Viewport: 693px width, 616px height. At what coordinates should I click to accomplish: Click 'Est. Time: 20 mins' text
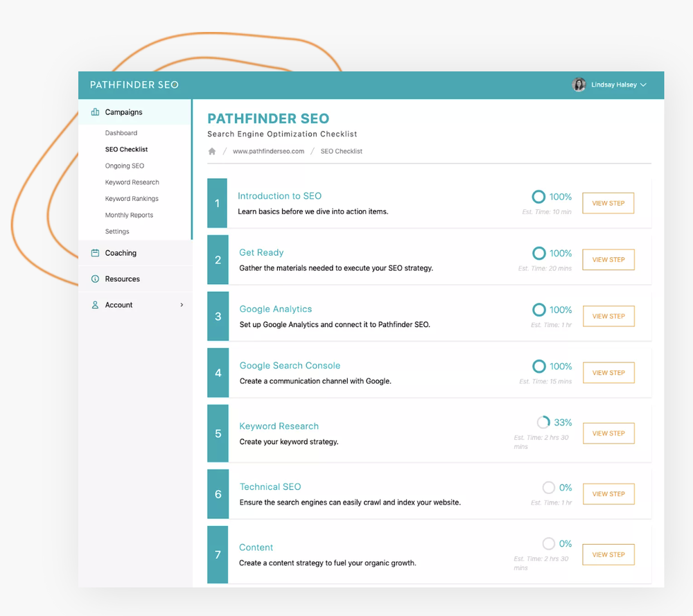(x=545, y=268)
